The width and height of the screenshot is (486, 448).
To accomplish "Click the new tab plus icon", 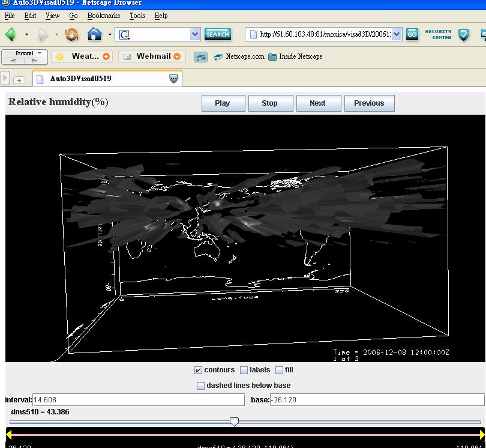I will coord(19,79).
